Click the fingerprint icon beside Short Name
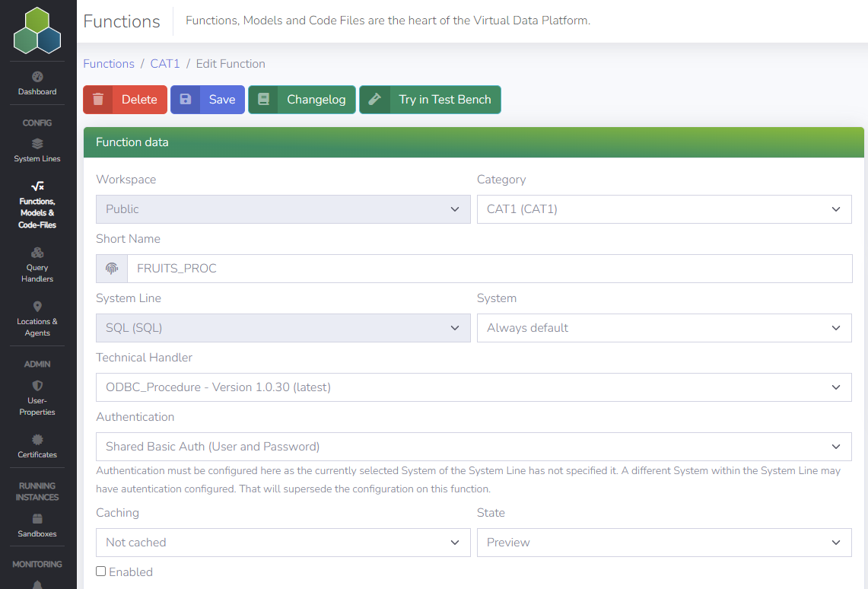The width and height of the screenshot is (868, 589). [x=111, y=268]
